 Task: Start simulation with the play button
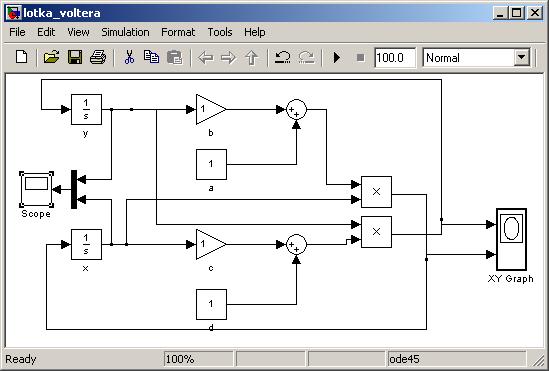pyautogui.click(x=337, y=57)
